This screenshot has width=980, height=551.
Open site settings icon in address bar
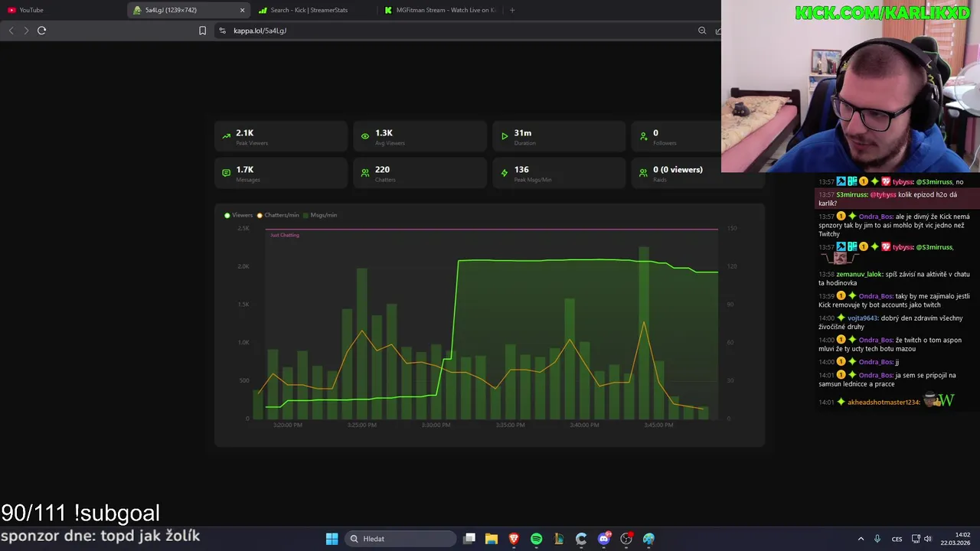pyautogui.click(x=222, y=31)
